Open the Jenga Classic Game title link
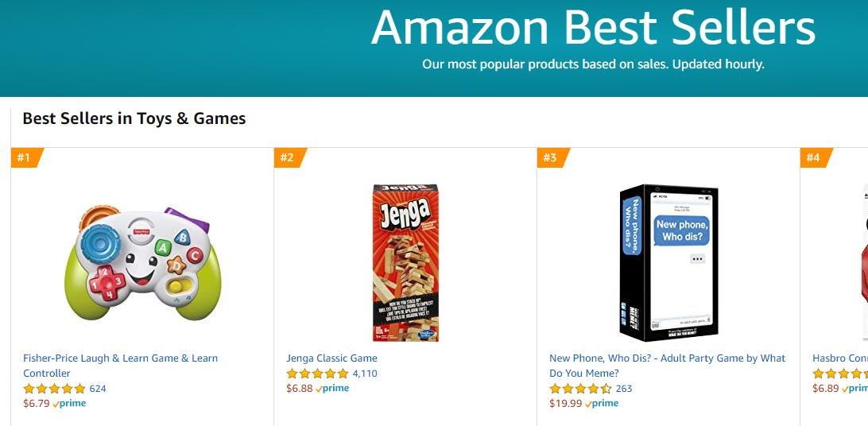The image size is (868, 426). 331,358
